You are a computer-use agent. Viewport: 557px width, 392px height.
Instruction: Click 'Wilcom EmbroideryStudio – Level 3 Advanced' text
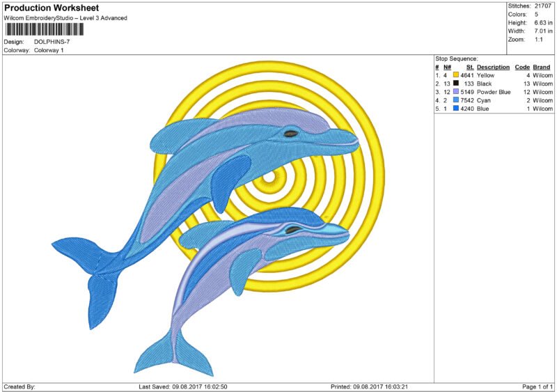(65, 18)
